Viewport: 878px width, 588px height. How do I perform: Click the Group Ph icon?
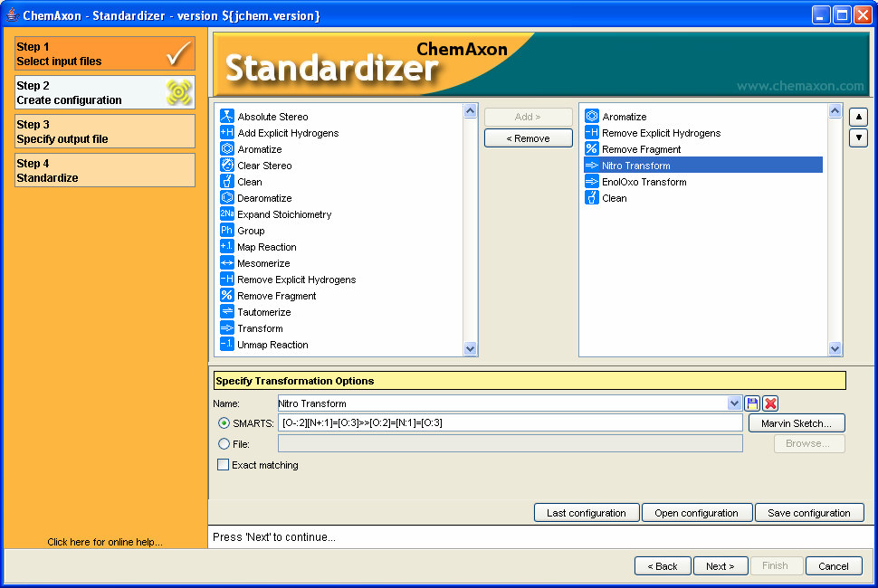(227, 230)
